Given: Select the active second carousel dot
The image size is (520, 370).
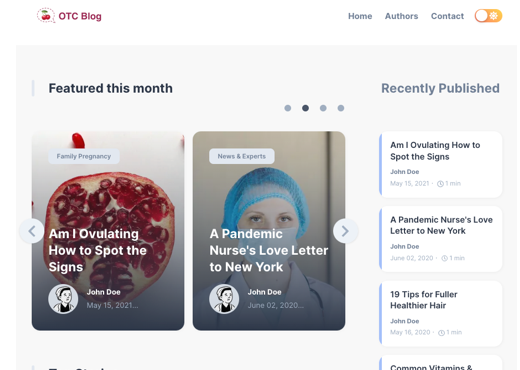Looking at the screenshot, I should tap(305, 108).
